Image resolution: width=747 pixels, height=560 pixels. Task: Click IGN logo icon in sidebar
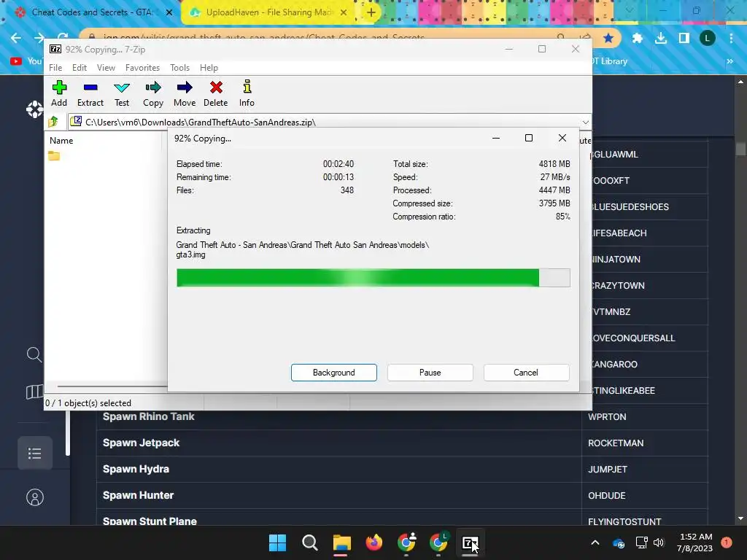click(x=35, y=109)
